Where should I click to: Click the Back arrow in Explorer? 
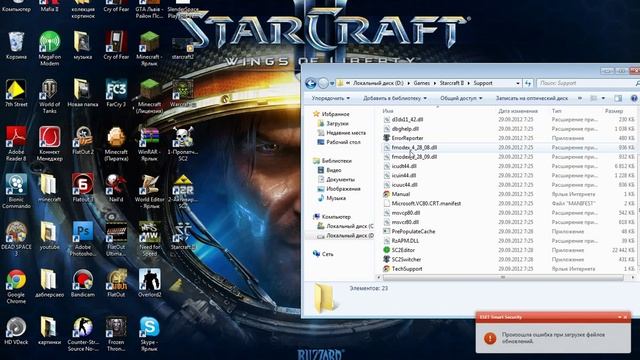tap(311, 83)
